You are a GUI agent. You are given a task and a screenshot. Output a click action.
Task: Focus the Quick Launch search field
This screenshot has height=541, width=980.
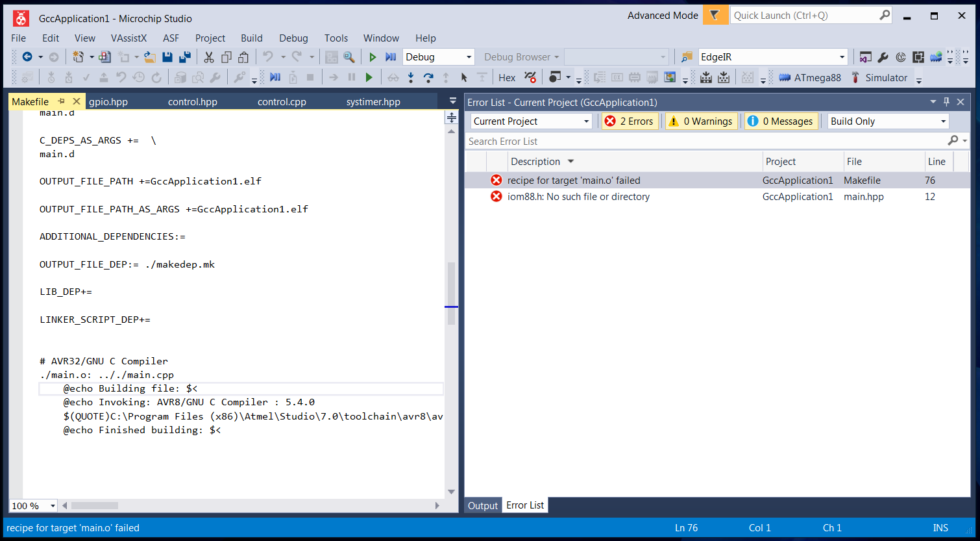803,15
